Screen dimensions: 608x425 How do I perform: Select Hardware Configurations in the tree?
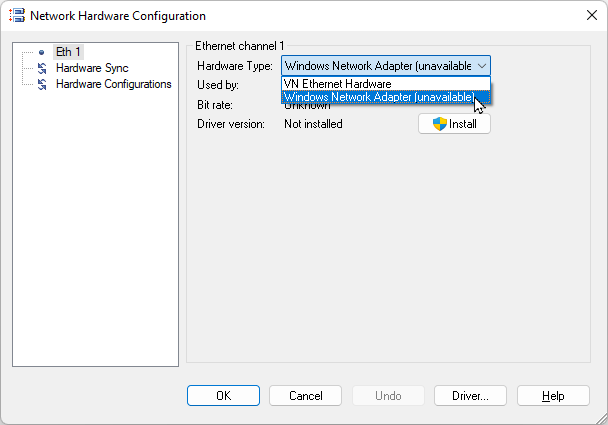click(x=113, y=84)
